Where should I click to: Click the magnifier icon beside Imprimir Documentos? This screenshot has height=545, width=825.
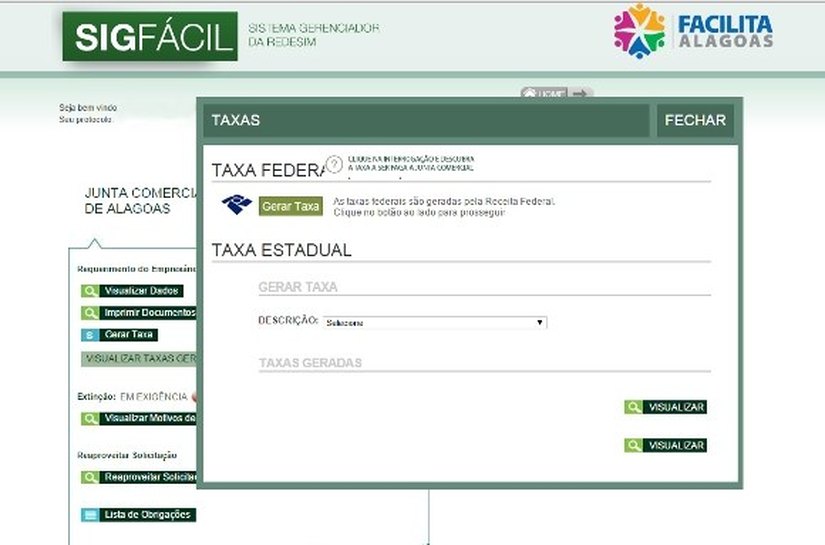click(90, 313)
